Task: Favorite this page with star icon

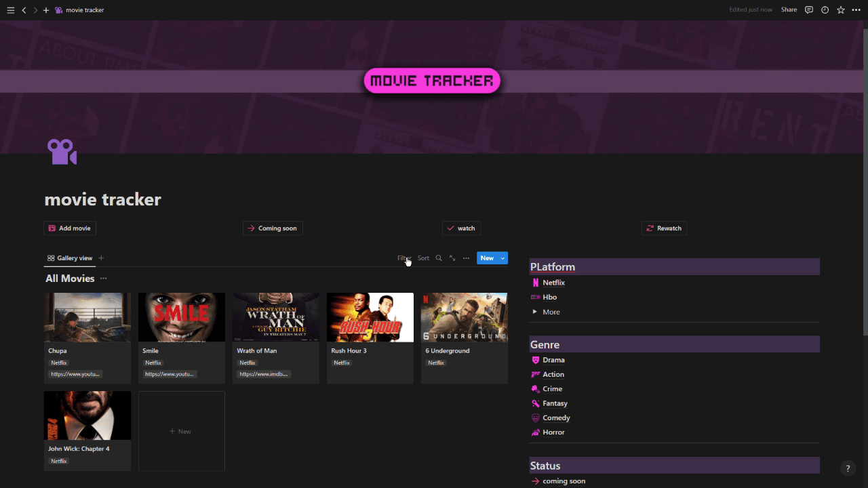Action: point(841,10)
